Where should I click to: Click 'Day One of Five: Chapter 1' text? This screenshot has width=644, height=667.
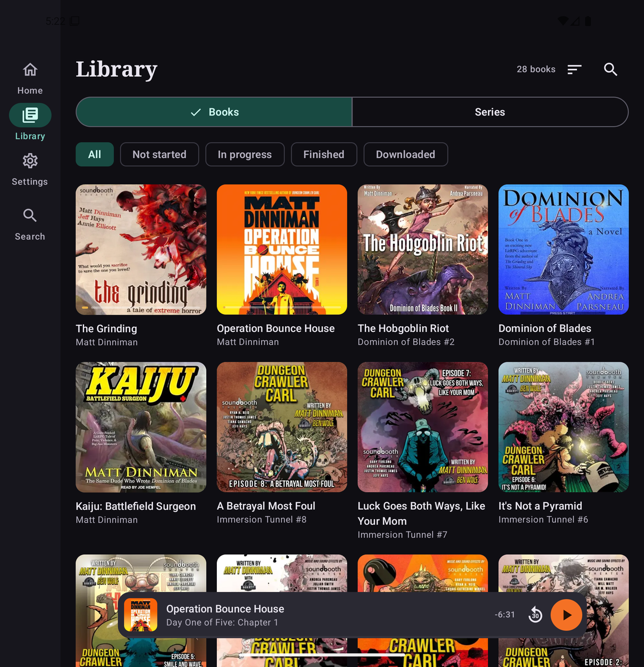(x=222, y=623)
